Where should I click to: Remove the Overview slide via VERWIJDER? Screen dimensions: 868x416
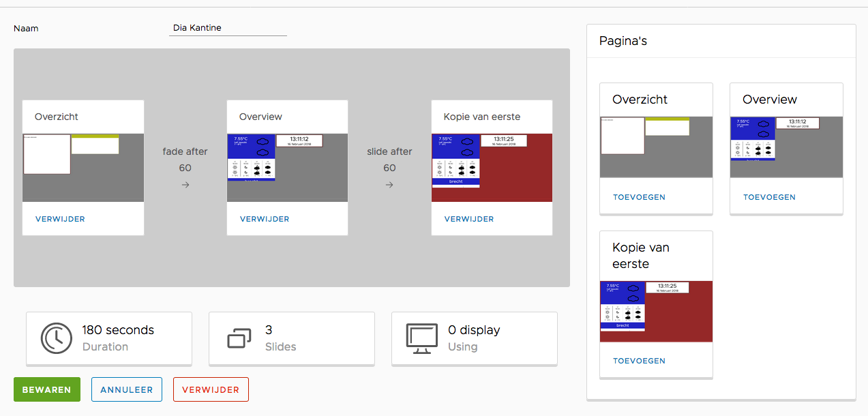coord(265,219)
